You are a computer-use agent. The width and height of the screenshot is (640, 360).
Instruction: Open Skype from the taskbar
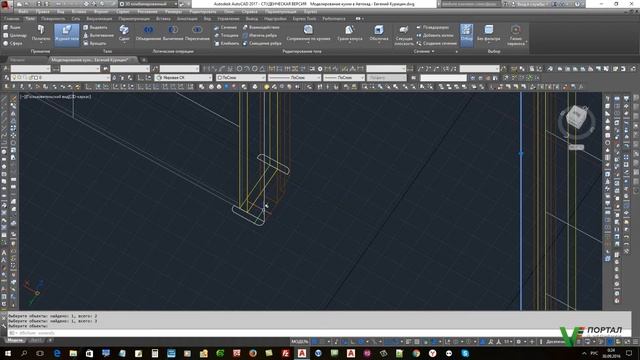pyautogui.click(x=465, y=353)
